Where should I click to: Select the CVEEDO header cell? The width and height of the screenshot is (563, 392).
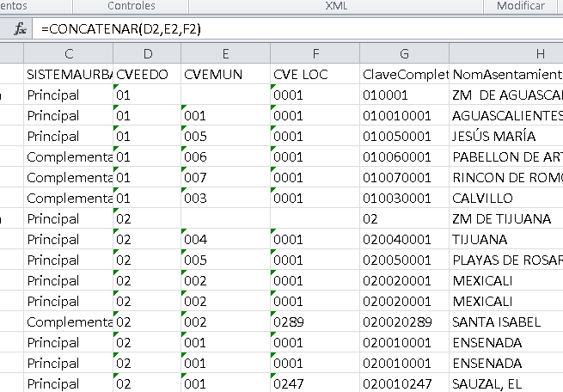147,74
